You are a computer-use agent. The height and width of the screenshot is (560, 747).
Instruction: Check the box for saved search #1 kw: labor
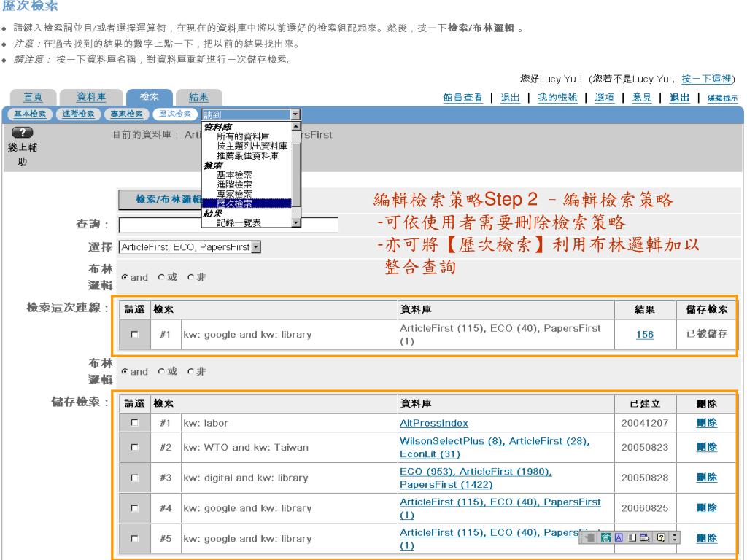pyautogui.click(x=133, y=423)
